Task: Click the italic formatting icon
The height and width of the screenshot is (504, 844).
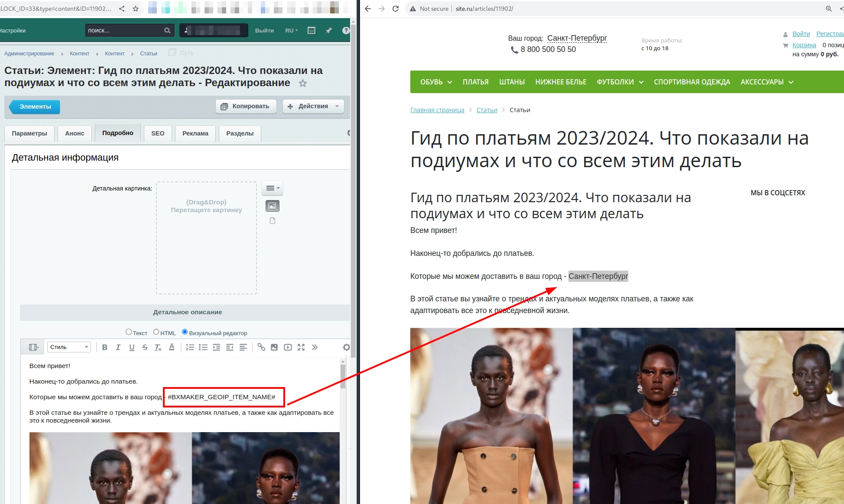Action: [118, 347]
